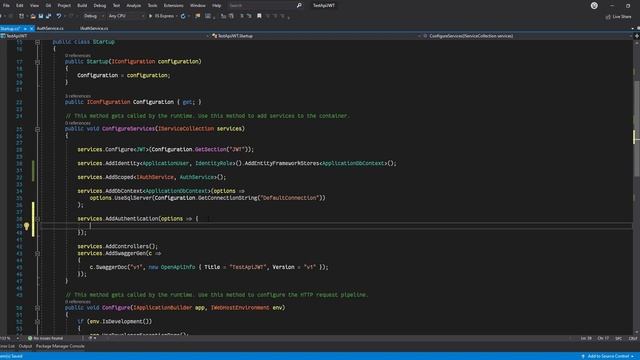Click the Ln 39 line indicator
This screenshot has width=640, height=360.
pos(586,338)
